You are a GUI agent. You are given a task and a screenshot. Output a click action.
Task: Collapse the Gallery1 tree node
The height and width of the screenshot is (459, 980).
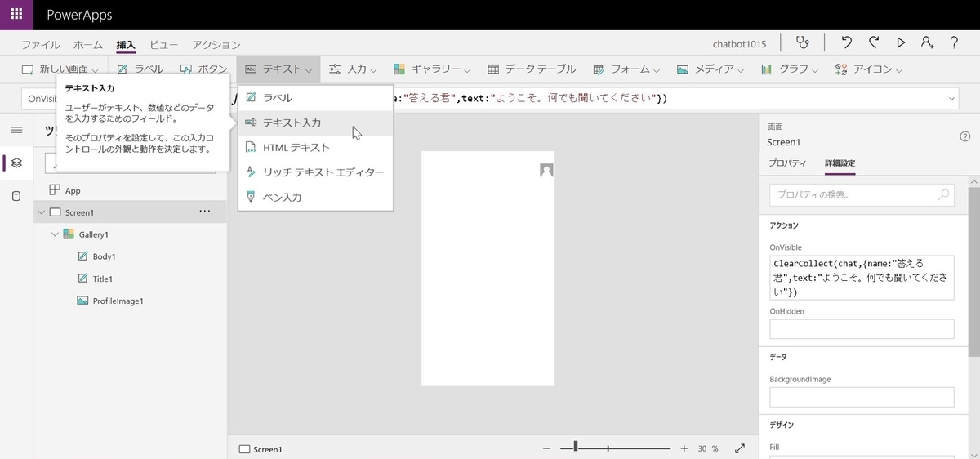click(55, 234)
